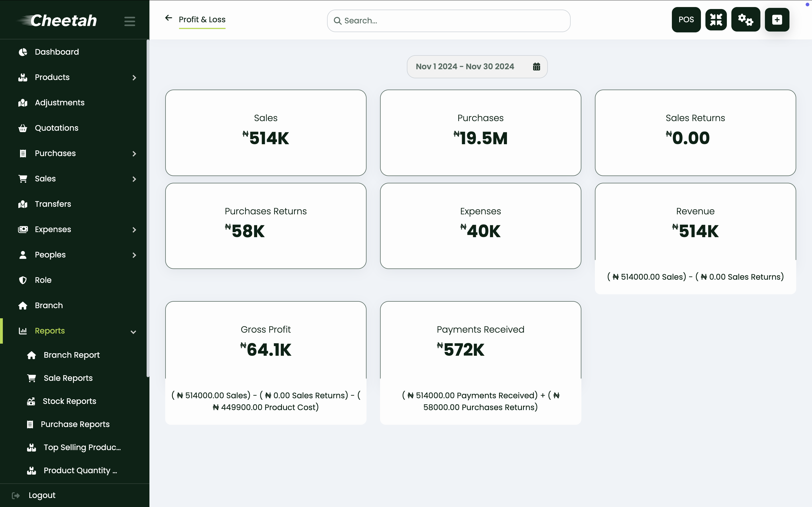Viewport: 812px width, 507px height.
Task: Open settings via the gears icon
Action: coord(746,19)
